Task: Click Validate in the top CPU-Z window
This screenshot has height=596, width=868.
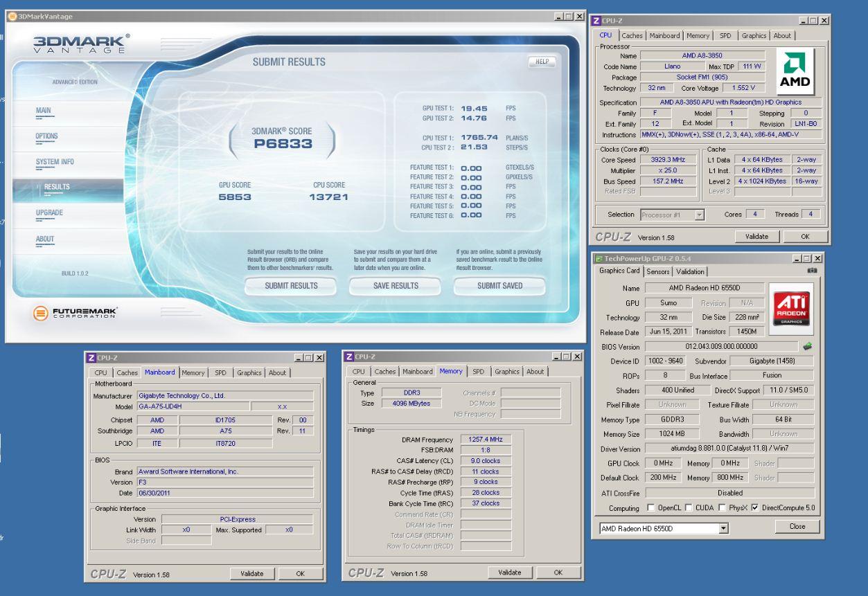Action: tap(756, 237)
